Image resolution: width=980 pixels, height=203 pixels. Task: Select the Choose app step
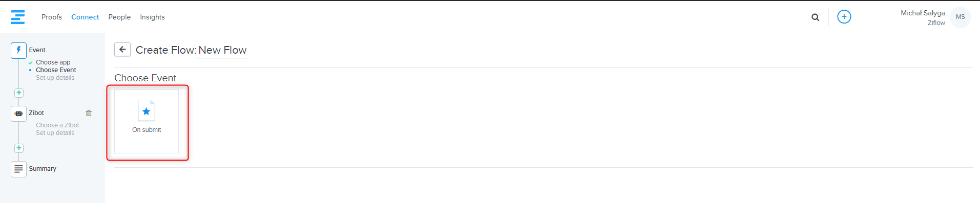[x=53, y=62]
